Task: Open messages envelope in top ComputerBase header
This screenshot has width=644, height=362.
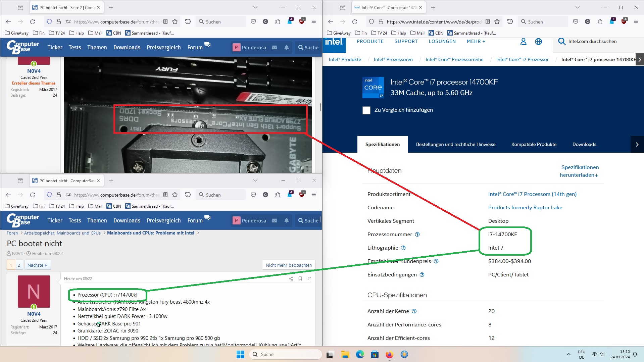Action: pos(275,48)
